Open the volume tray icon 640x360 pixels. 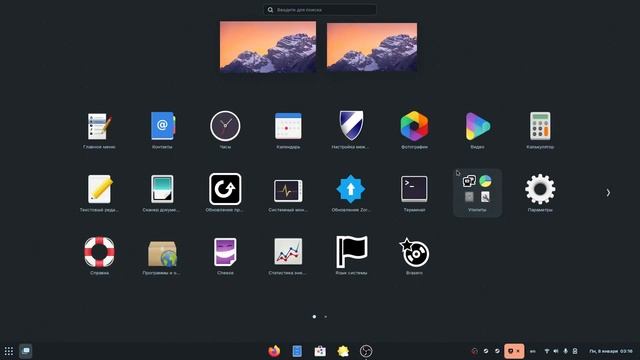[556, 351]
